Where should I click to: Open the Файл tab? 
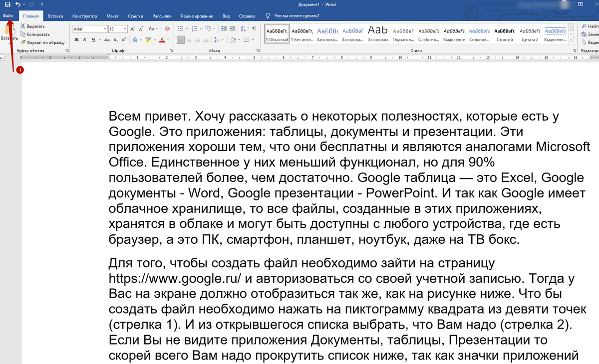click(x=7, y=16)
